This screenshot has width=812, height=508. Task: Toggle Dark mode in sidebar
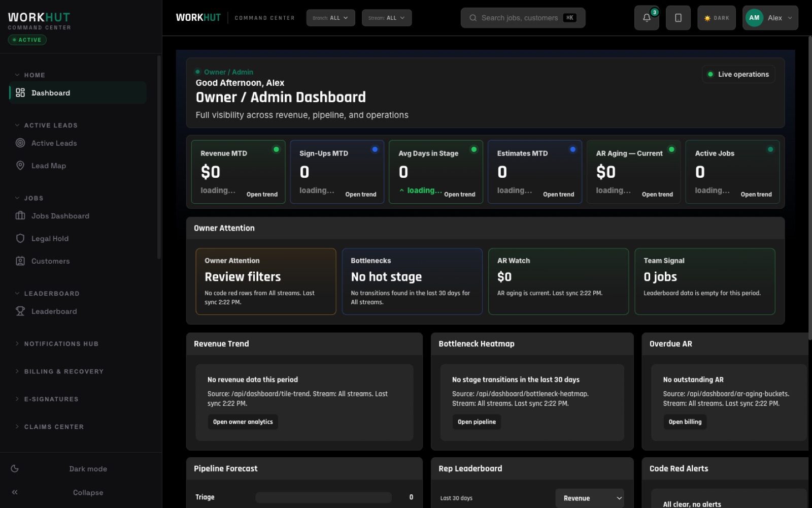81,469
